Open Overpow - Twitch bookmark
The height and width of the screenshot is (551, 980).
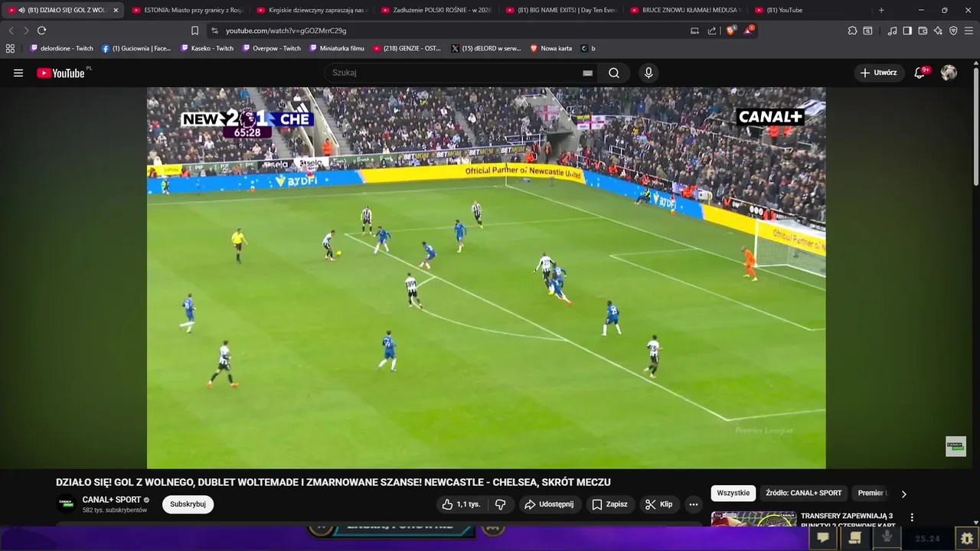(x=272, y=48)
